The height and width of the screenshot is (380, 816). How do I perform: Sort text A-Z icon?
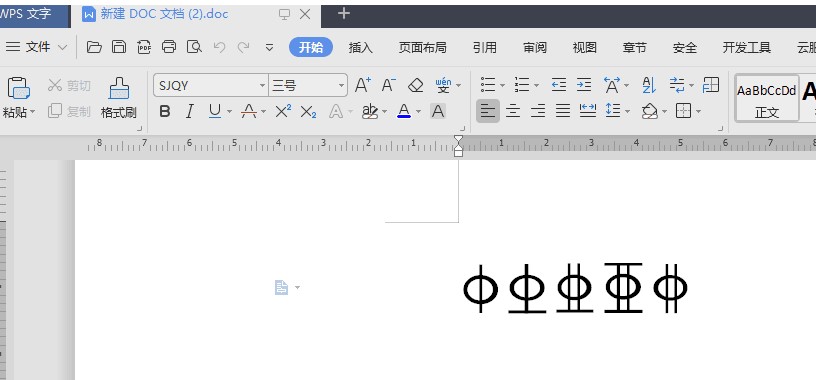point(649,84)
